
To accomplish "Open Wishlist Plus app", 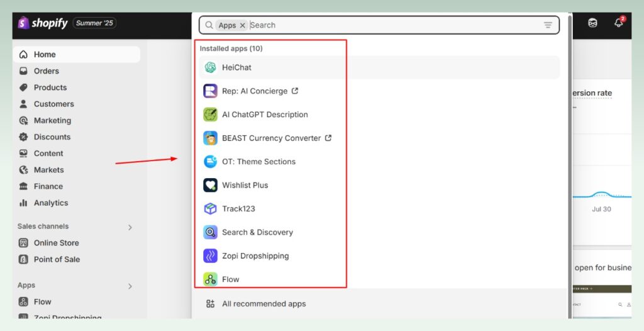I will [245, 186].
